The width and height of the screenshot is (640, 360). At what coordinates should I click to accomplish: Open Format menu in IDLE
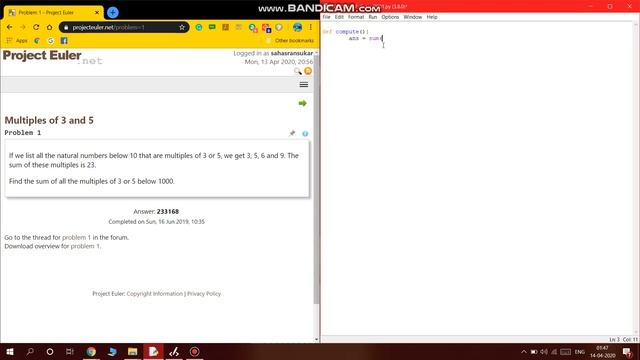[x=356, y=17]
